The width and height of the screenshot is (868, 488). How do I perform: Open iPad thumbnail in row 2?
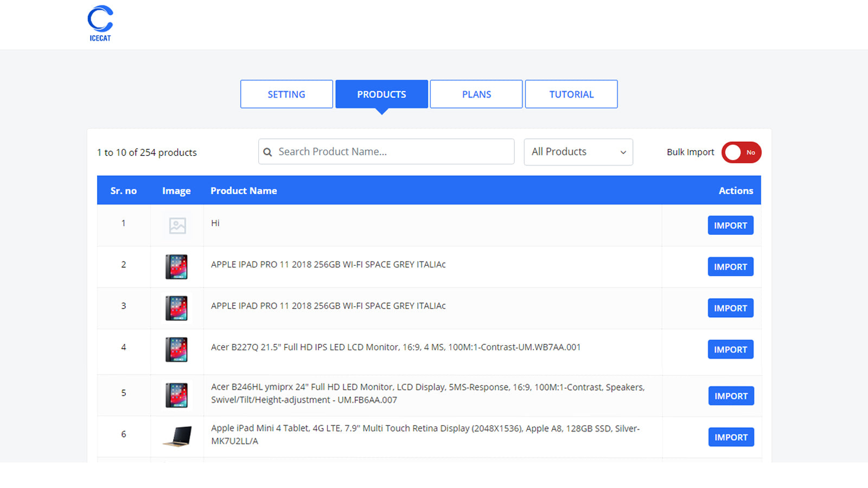177,267
